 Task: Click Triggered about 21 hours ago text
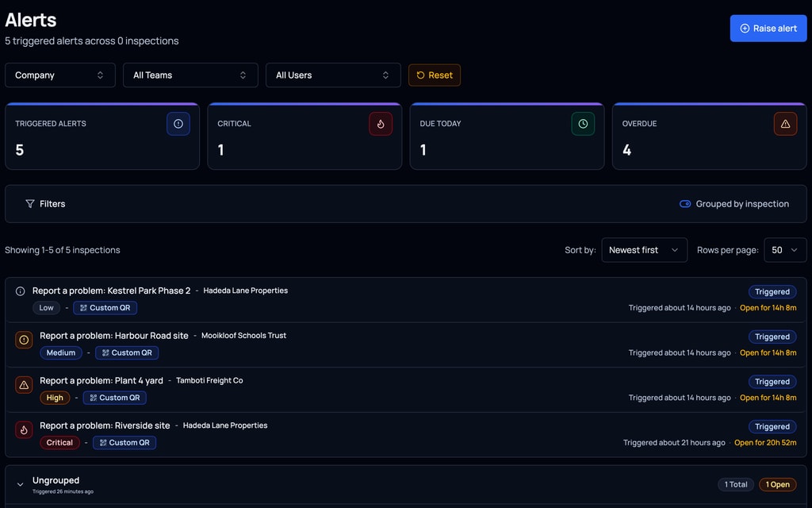tap(674, 443)
